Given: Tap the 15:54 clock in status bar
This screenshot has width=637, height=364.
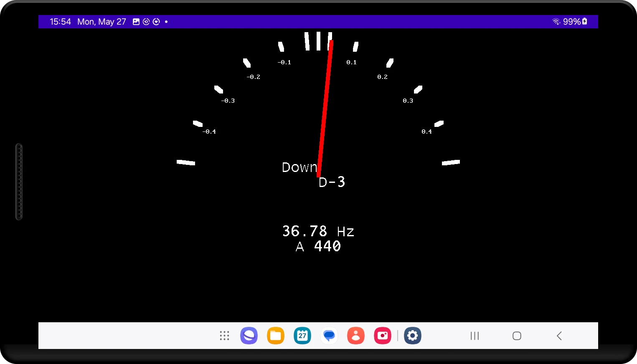Looking at the screenshot, I should click(60, 22).
